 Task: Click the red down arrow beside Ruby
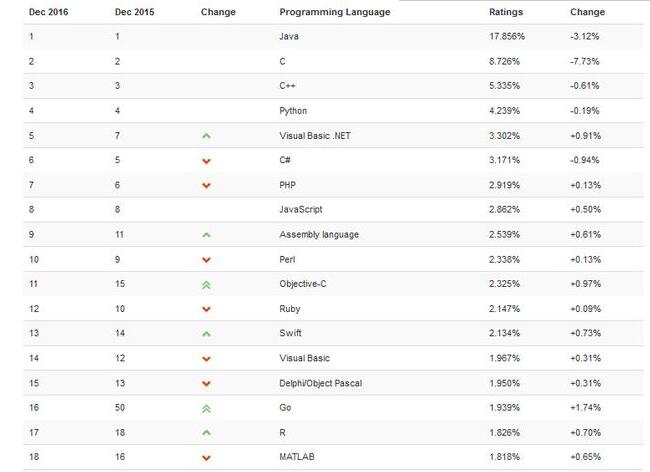click(206, 309)
